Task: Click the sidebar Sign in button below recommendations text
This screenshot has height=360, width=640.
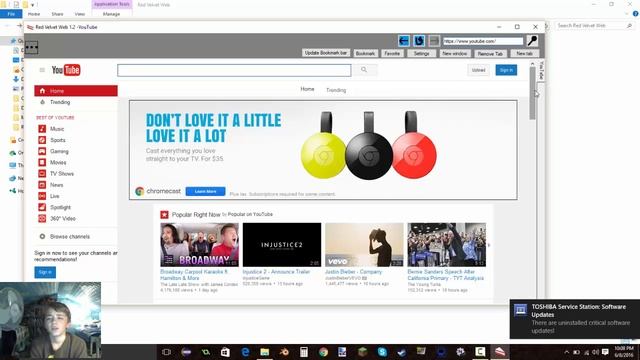Action: (x=45, y=272)
